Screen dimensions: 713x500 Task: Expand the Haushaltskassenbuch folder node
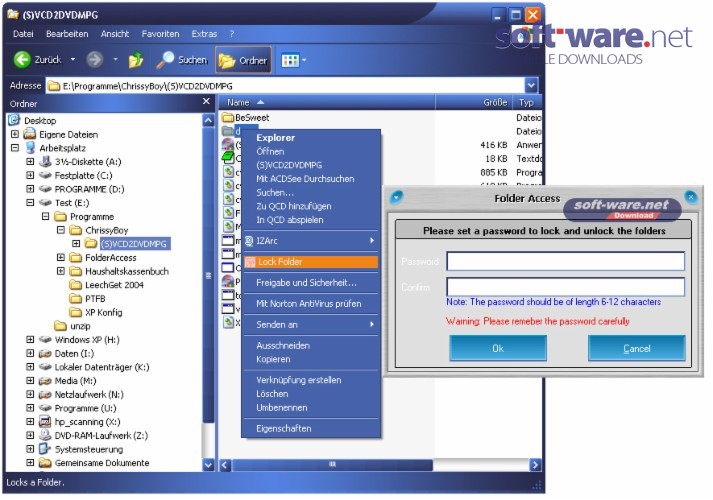tap(60, 271)
